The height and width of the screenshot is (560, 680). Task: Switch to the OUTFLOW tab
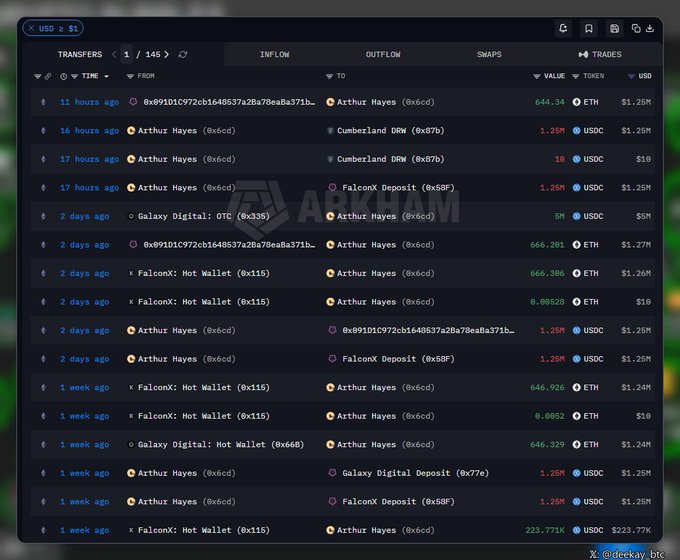[x=383, y=54]
